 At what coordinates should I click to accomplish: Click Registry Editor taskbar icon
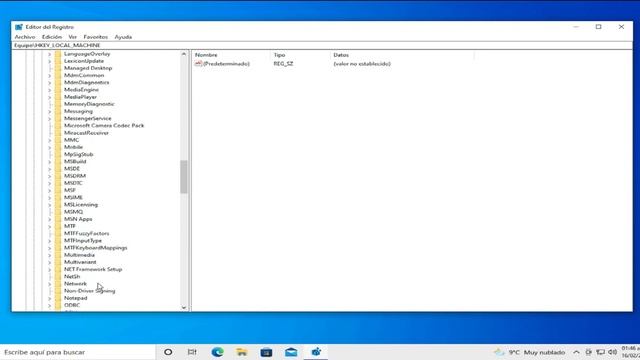pyautogui.click(x=316, y=352)
